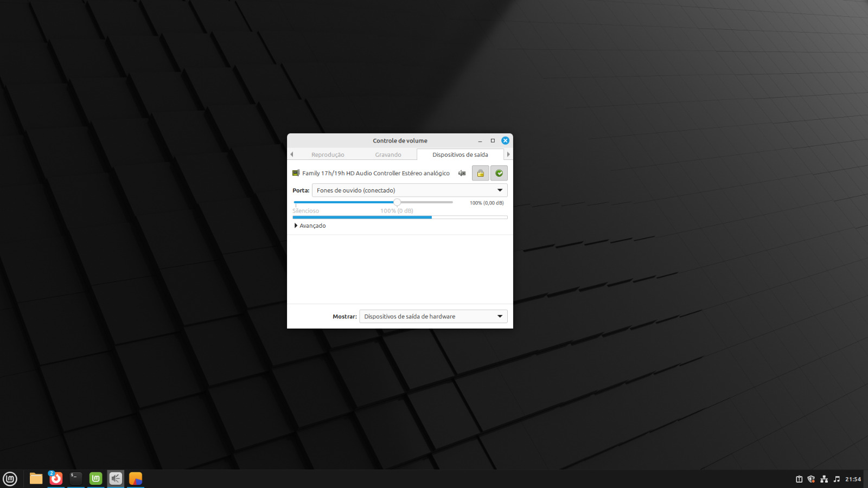
Task: Click the volume slider handle
Action: (x=397, y=202)
